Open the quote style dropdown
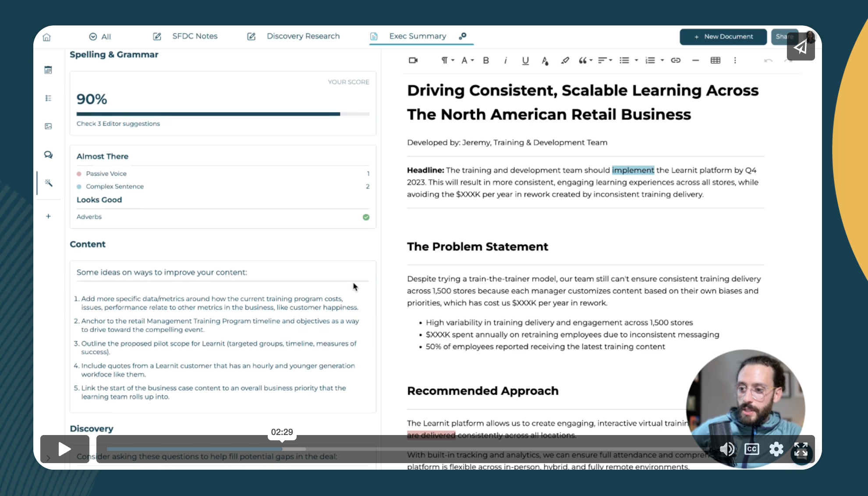Image resolution: width=868 pixels, height=496 pixels. 585,61
